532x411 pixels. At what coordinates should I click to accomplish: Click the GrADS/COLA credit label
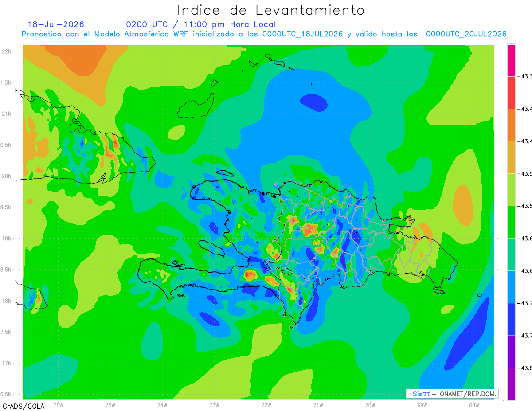[x=23, y=406]
